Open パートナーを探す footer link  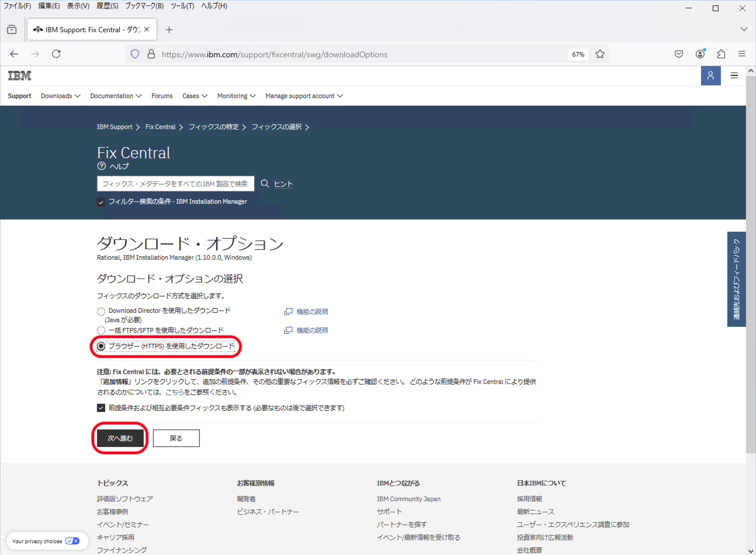[402, 525]
